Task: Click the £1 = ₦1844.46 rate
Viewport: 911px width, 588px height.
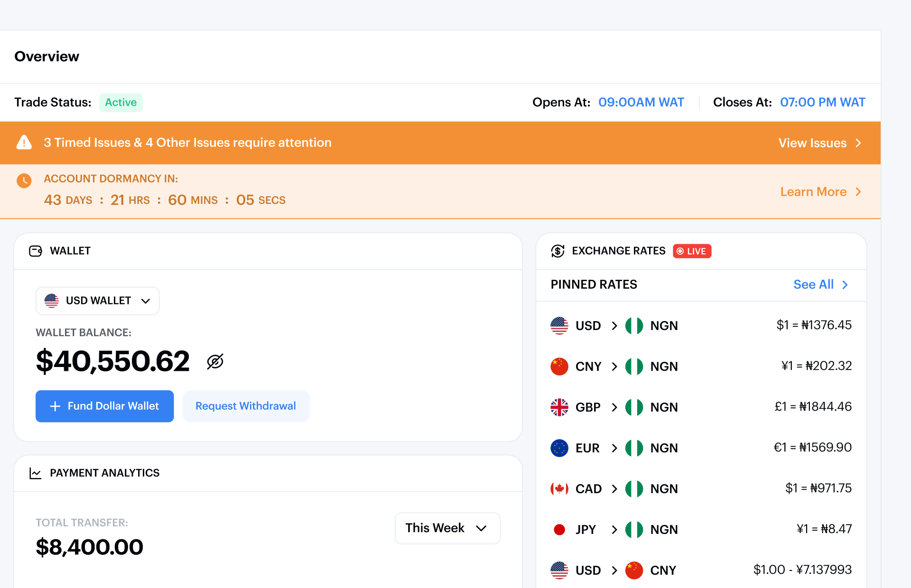Action: click(x=813, y=407)
